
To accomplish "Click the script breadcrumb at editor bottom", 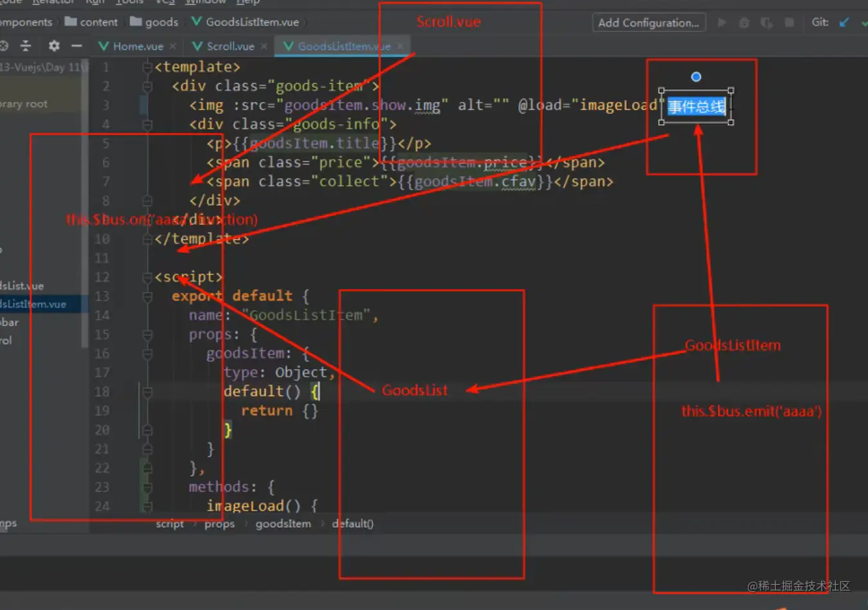I will click(170, 524).
